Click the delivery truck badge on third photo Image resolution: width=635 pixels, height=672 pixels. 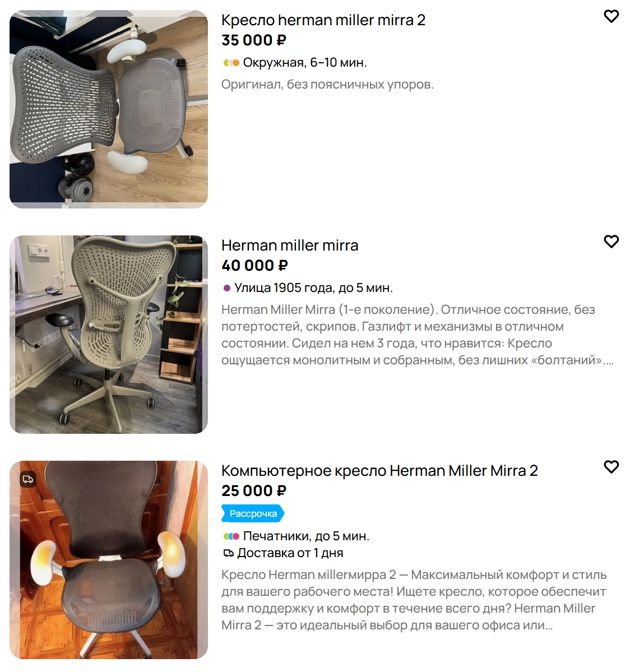click(x=28, y=479)
